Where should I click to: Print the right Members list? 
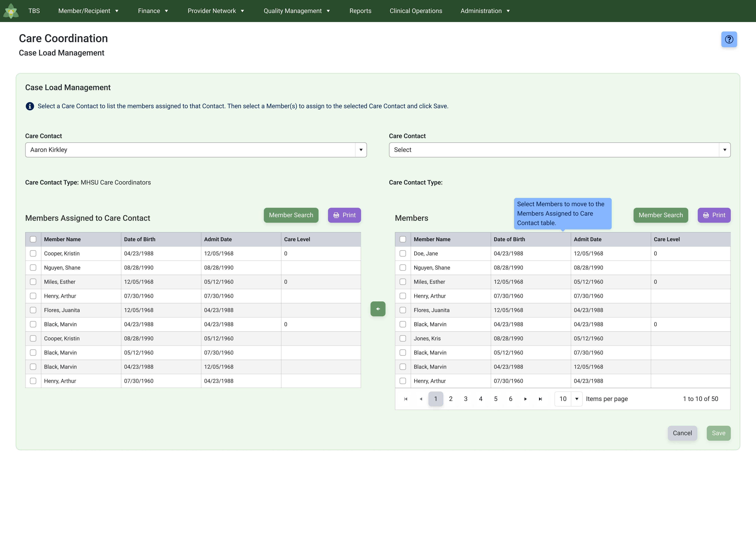[714, 215]
